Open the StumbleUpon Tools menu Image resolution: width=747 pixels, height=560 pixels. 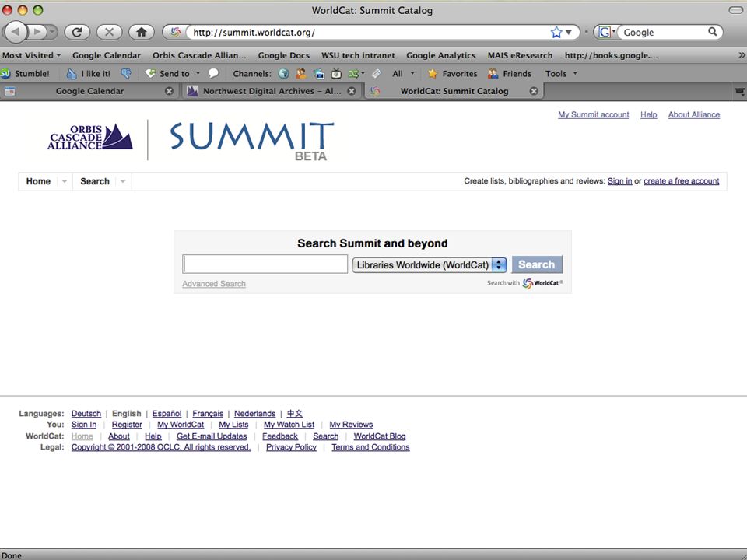(x=561, y=73)
